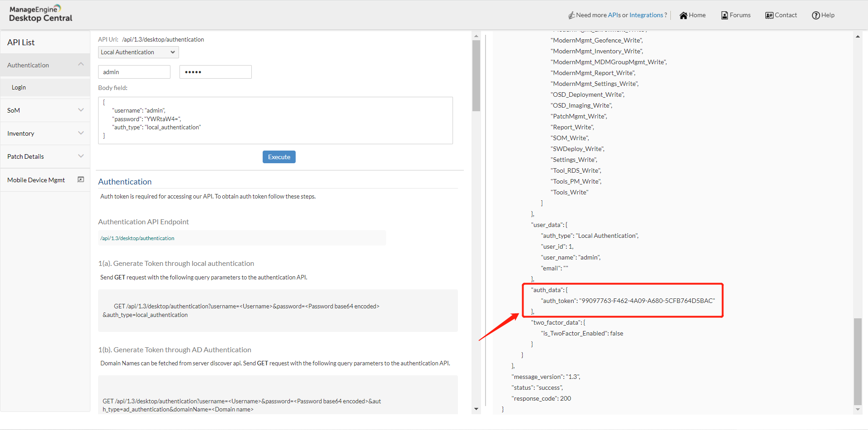Open the Mobile Device Mgmt menu item
The height and width of the screenshot is (430, 868).
tap(45, 180)
